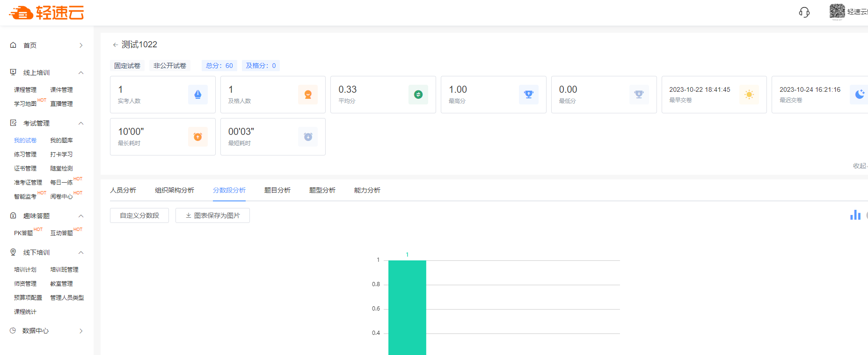Collapse the 趣味答题 sidebar section
Viewport: 868px width, 355px height.
point(81,216)
